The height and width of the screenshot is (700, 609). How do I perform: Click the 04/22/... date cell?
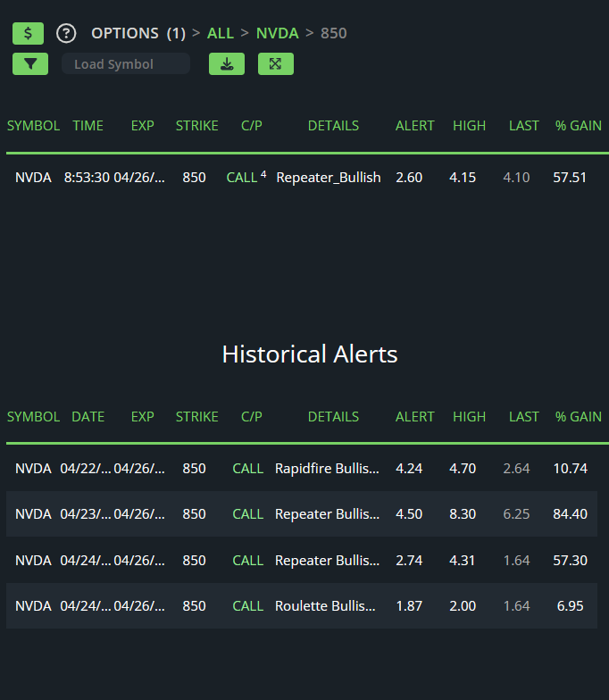pos(86,469)
